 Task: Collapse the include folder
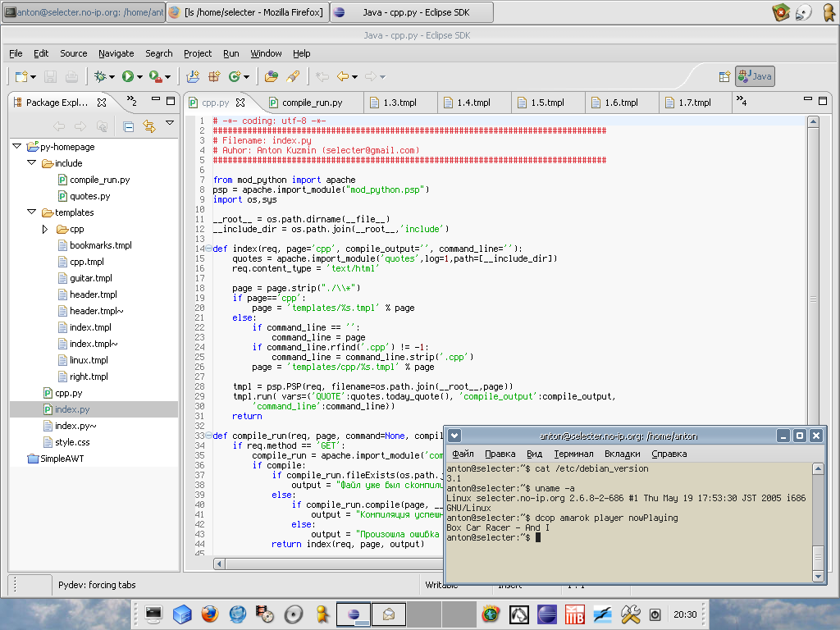[32, 162]
